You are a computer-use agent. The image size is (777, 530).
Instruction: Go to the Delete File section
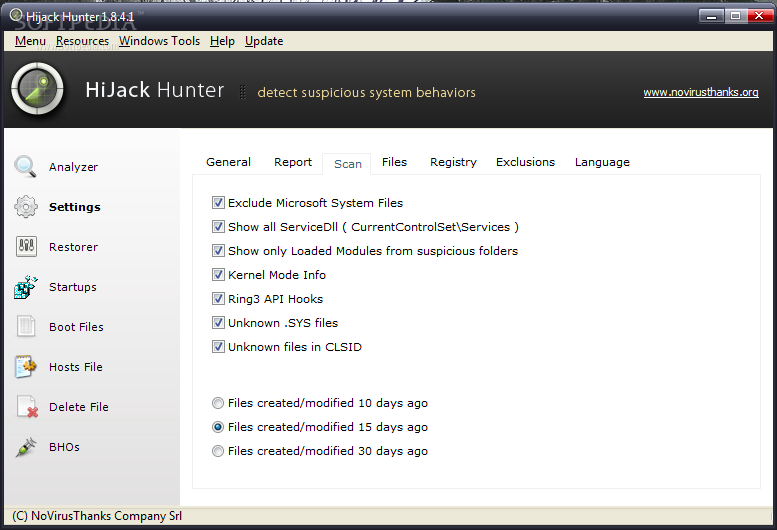click(79, 407)
